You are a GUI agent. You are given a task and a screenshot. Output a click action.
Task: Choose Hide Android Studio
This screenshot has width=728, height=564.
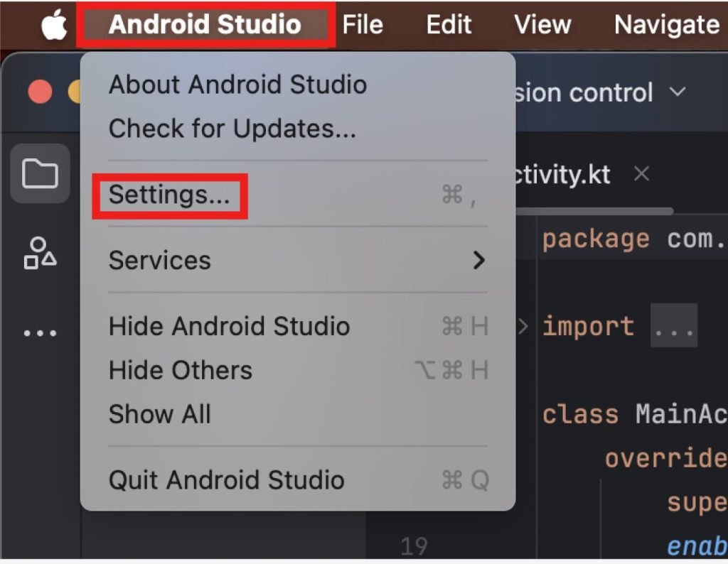(x=229, y=326)
